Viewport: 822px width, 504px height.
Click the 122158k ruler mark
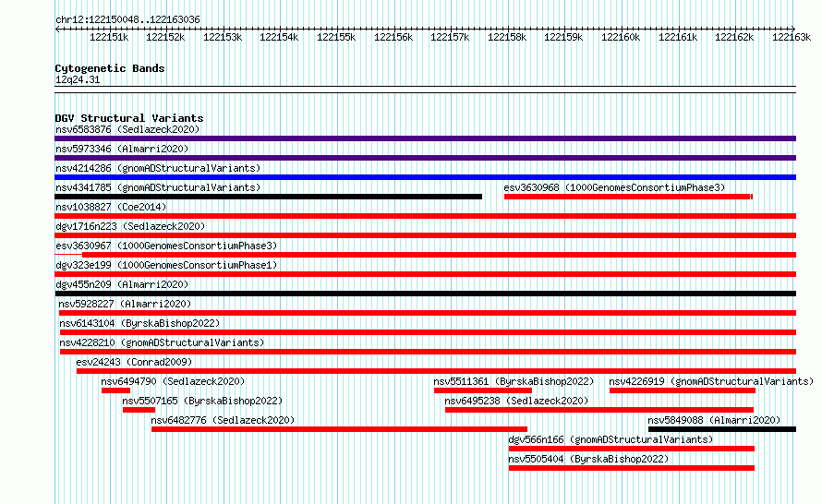pos(507,37)
